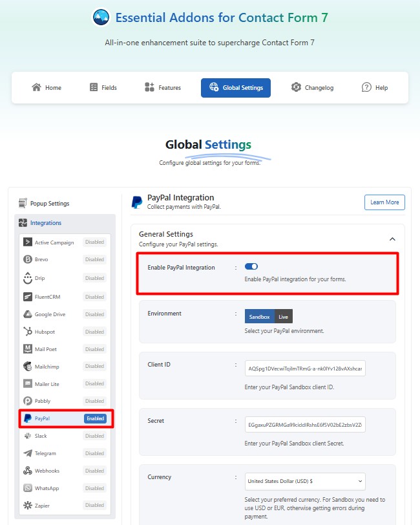This screenshot has height=525, width=420.
Task: Click the Integrations puzzle icon
Action: 23,222
